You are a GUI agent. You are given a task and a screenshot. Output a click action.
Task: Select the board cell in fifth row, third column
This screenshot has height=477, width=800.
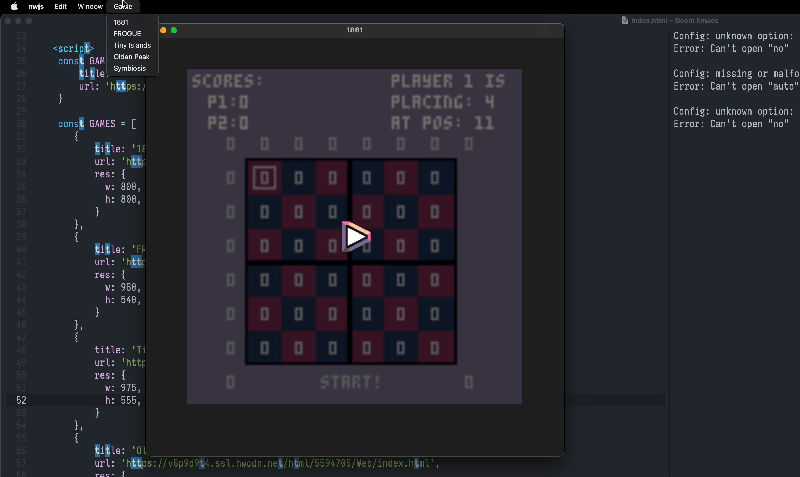tap(333, 314)
